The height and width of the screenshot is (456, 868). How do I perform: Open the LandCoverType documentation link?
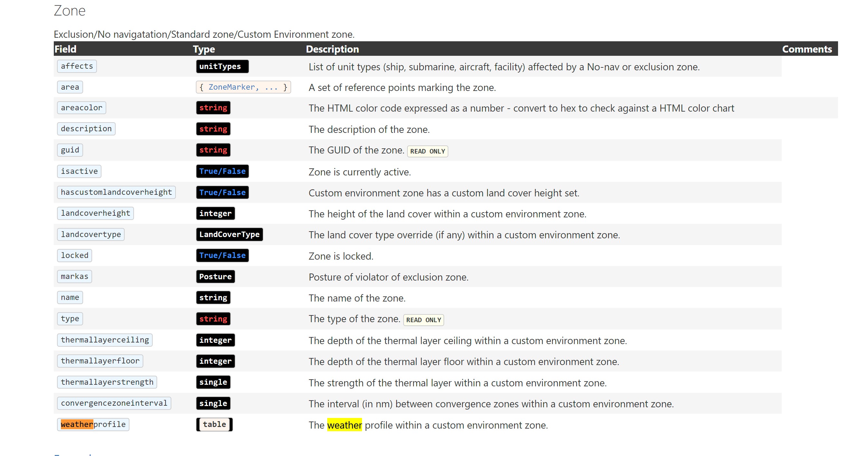pyautogui.click(x=229, y=234)
